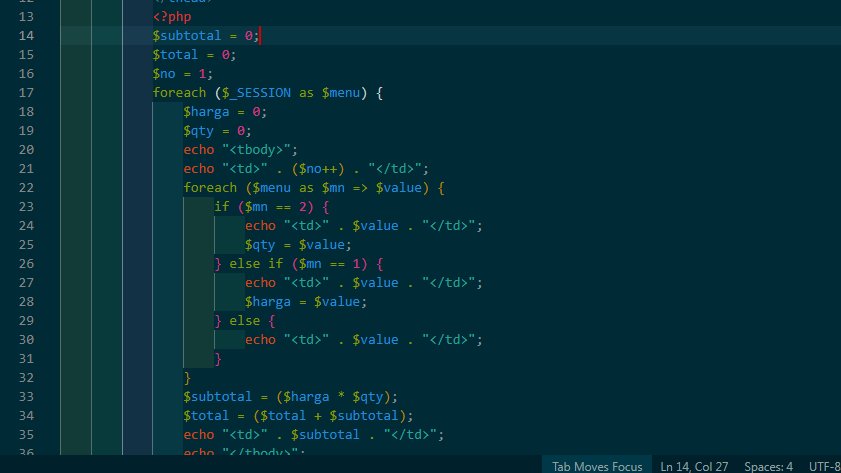This screenshot has width=841, height=473.
Task: Click the echo "<tbody>" statement
Action: coord(240,150)
